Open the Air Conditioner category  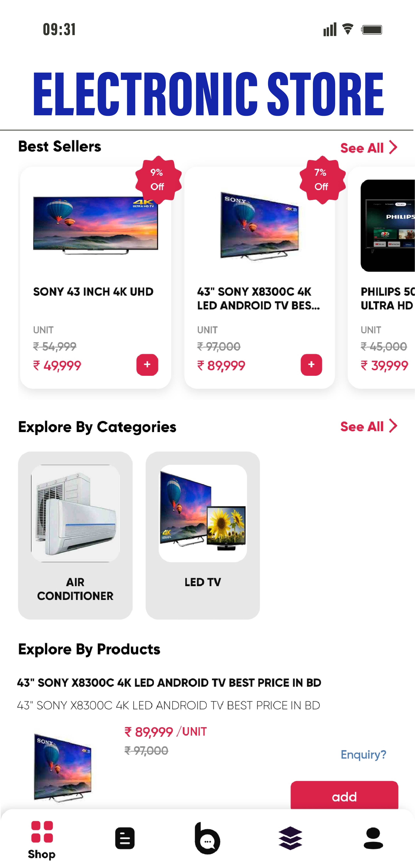[x=75, y=535]
